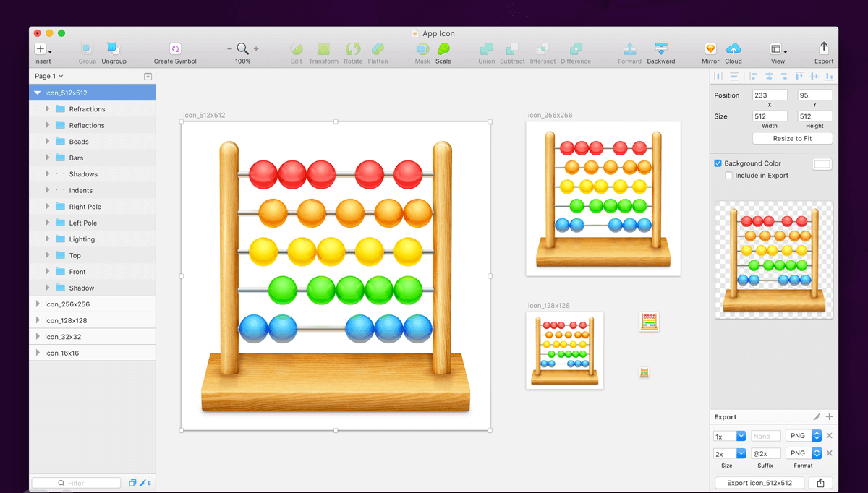Click the share icon beside Export button
Screen dimensions: 868x493
pos(820,483)
